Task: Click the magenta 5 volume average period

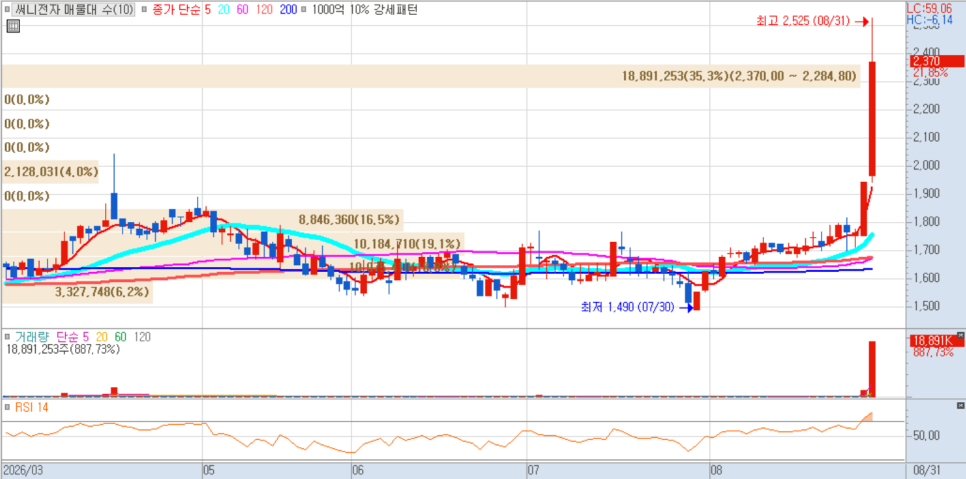Action: (86, 337)
